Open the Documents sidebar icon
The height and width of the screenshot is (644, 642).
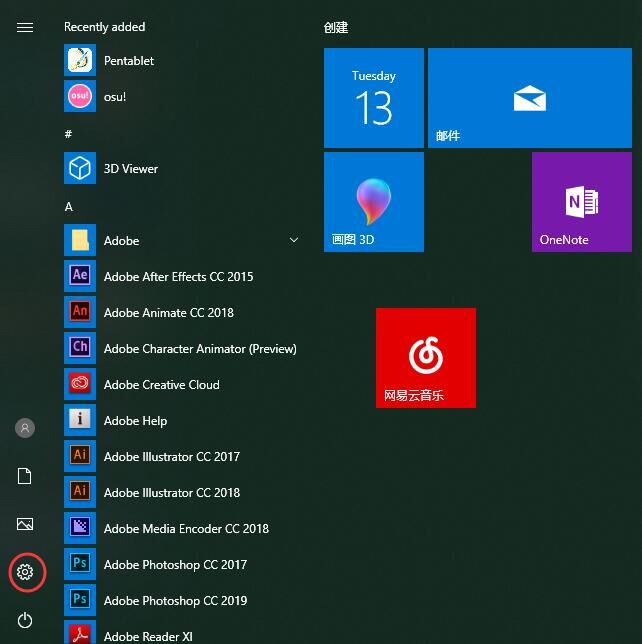[x=25, y=476]
